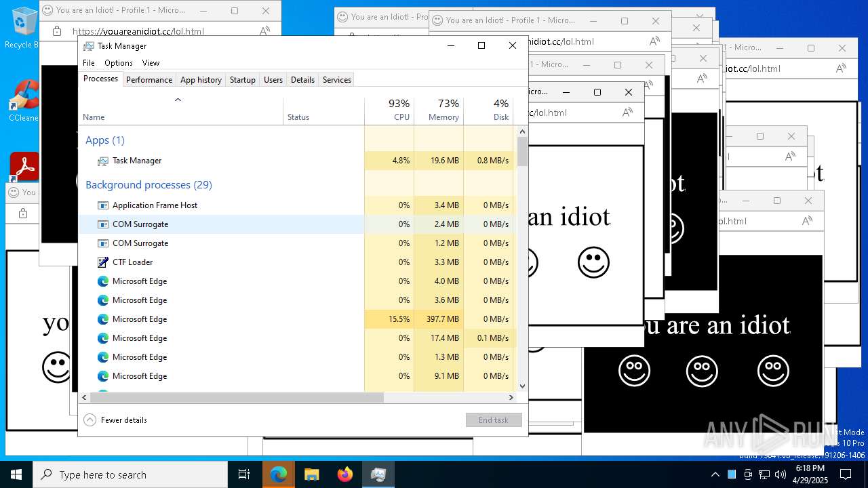Open the notification center icon
This screenshot has height=488, width=868.
tap(845, 474)
